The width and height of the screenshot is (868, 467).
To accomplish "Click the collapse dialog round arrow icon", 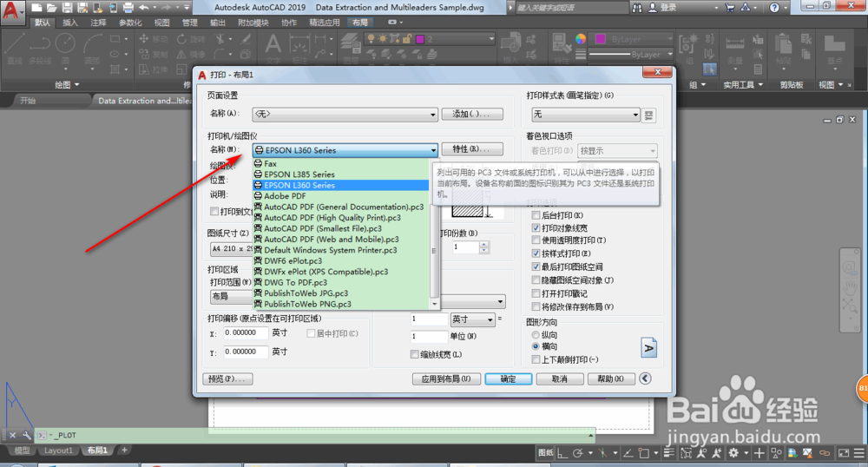I will click(x=645, y=378).
